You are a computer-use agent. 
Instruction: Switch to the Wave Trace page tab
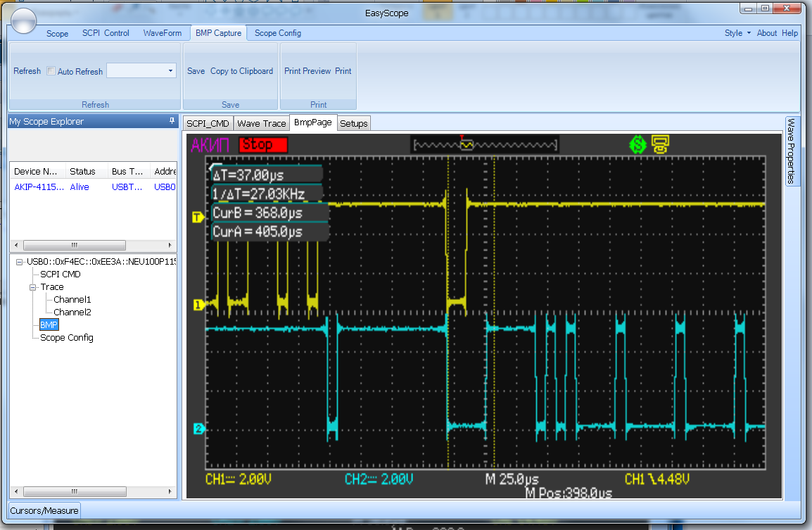tap(262, 123)
